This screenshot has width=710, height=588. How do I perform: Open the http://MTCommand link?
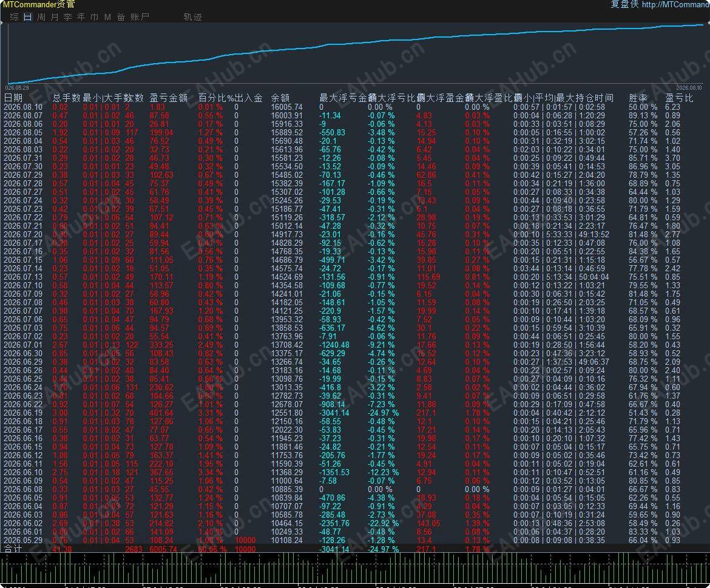675,4
